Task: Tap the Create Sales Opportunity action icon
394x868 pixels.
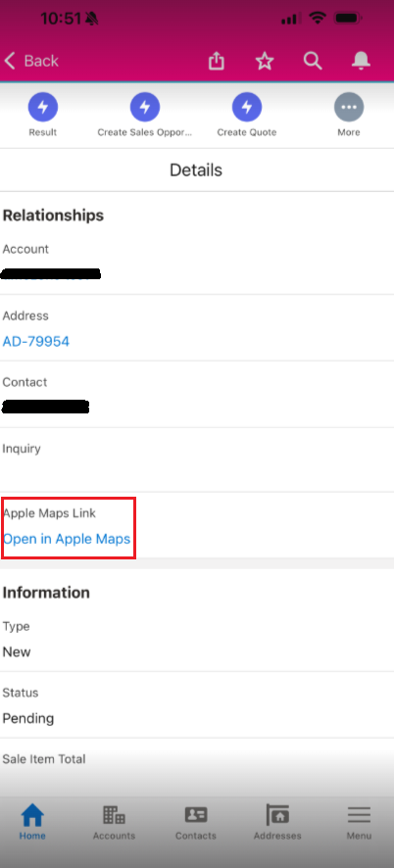Action: (x=145, y=107)
